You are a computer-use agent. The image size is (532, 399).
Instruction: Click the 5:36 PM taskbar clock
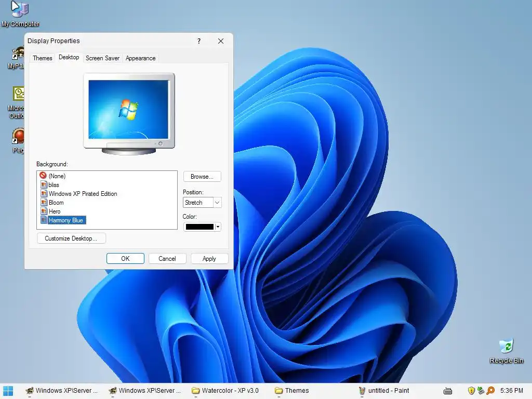(x=511, y=391)
